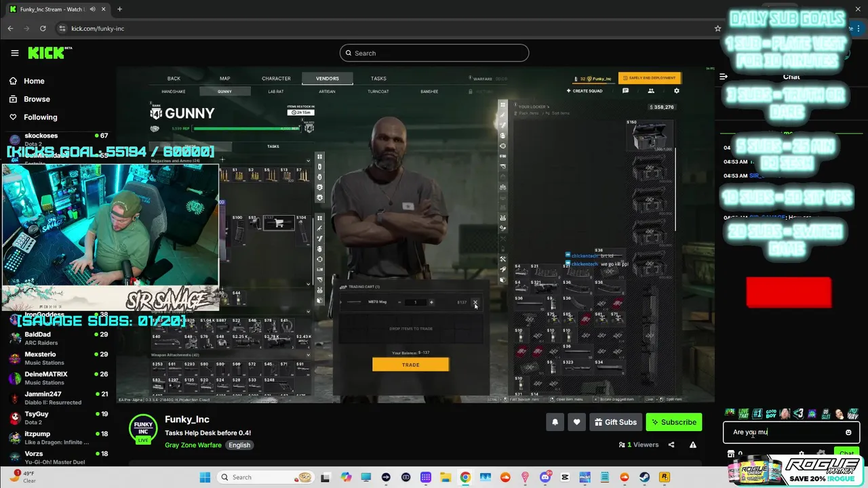The image size is (868, 488).
Task: Open TsyGuy channel in sidebar
Action: click(58, 418)
